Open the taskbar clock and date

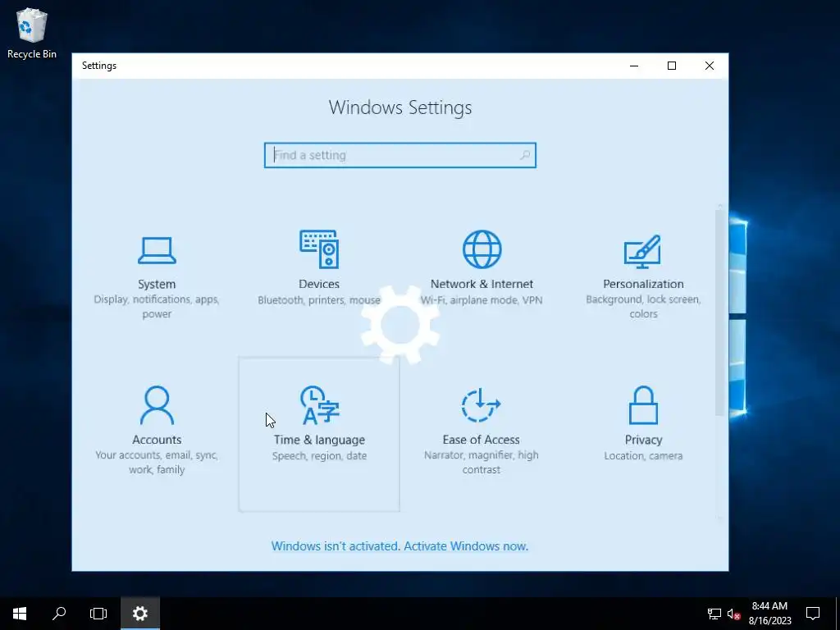click(x=769, y=614)
